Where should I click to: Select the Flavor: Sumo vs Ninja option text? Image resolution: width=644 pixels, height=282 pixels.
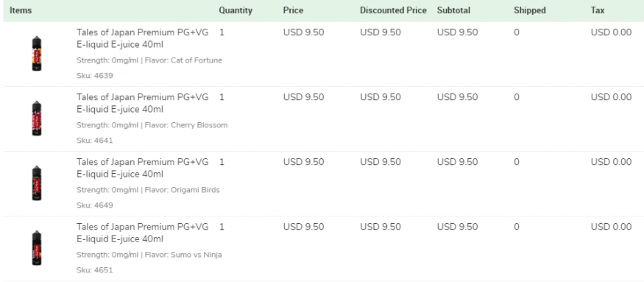click(183, 255)
